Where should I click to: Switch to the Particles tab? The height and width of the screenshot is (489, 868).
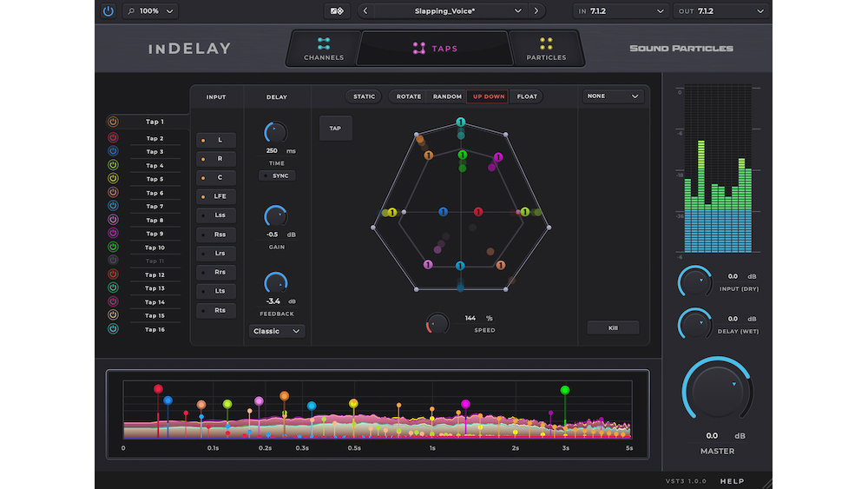coord(546,49)
